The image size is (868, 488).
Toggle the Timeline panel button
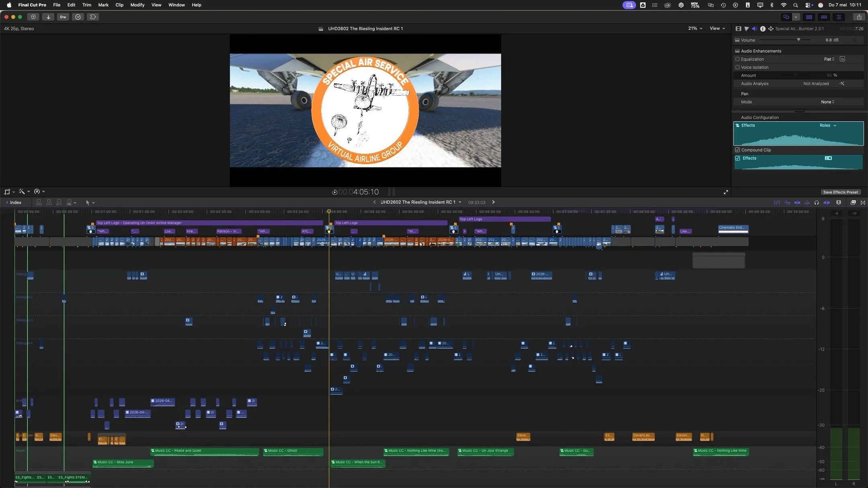824,17
